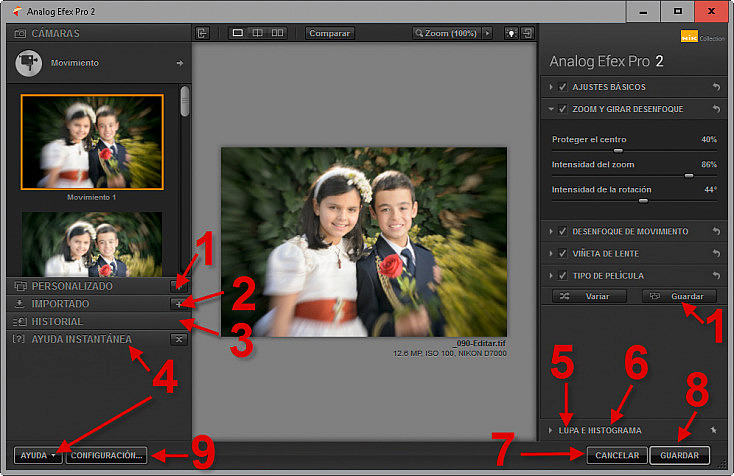Image resolution: width=734 pixels, height=476 pixels.
Task: Click the Cámaras panel header
Action: (x=99, y=33)
